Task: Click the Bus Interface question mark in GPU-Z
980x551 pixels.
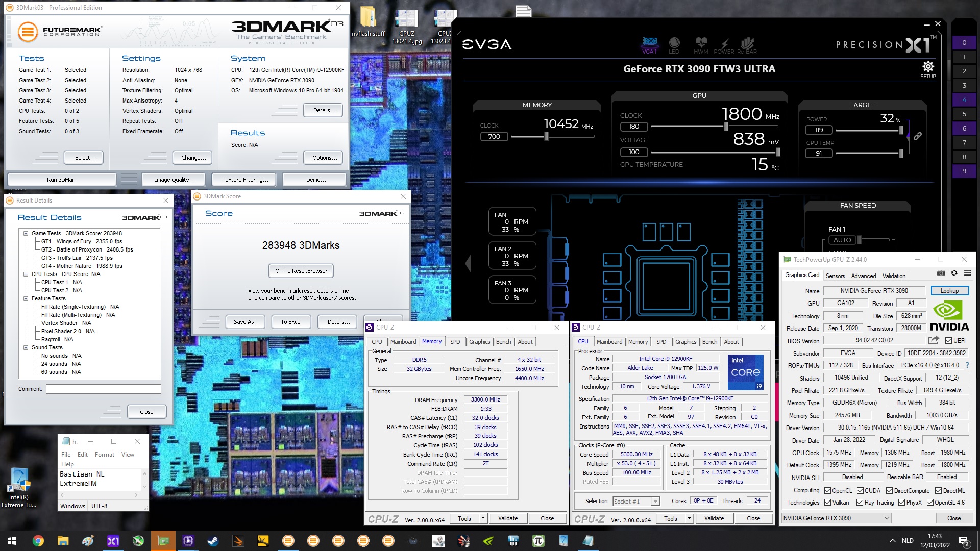Action: coord(967,365)
